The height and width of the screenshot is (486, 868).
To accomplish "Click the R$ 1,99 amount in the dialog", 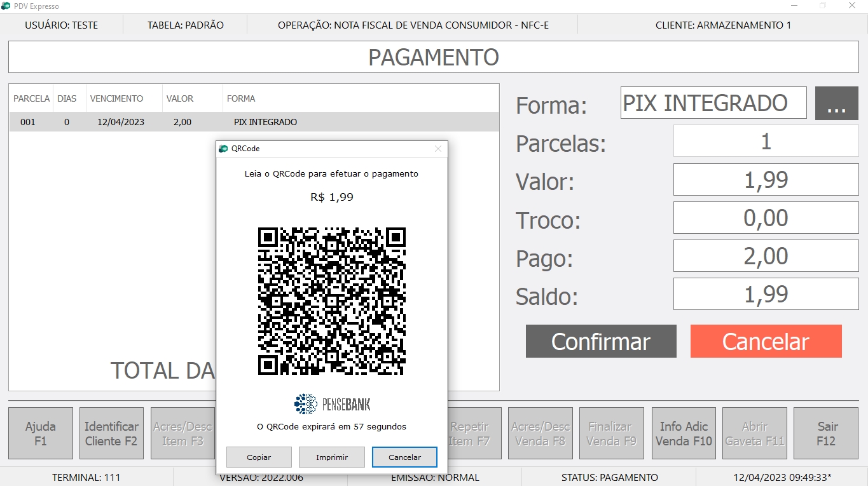I will tap(332, 197).
